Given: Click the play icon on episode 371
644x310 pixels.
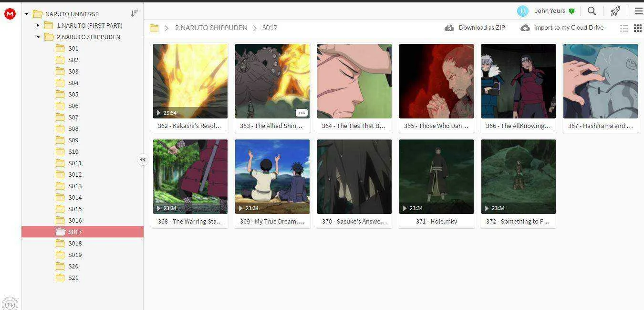Looking at the screenshot, I should tap(405, 209).
